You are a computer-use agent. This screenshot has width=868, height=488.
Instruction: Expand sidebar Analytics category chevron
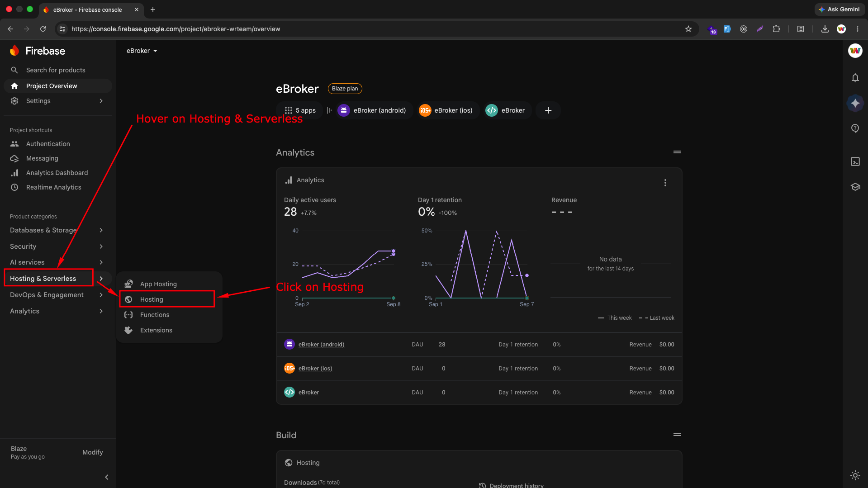101,311
